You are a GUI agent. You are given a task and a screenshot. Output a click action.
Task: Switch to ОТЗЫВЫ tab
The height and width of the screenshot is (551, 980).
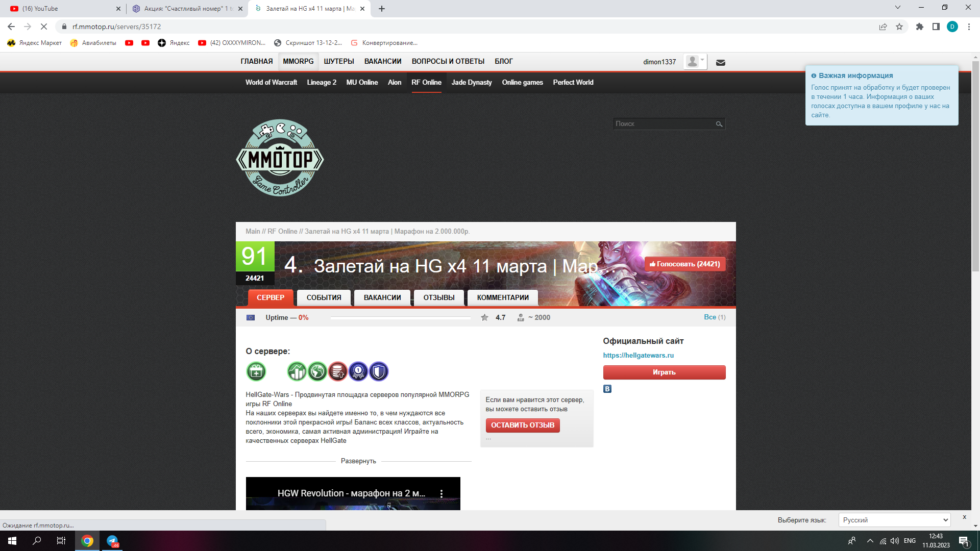439,297
